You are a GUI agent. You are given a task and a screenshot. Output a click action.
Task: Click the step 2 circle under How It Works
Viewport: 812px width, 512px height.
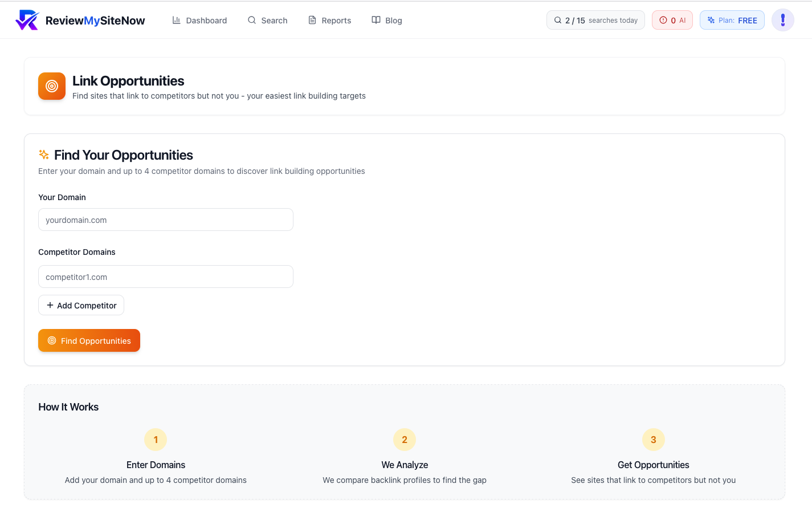pos(405,440)
